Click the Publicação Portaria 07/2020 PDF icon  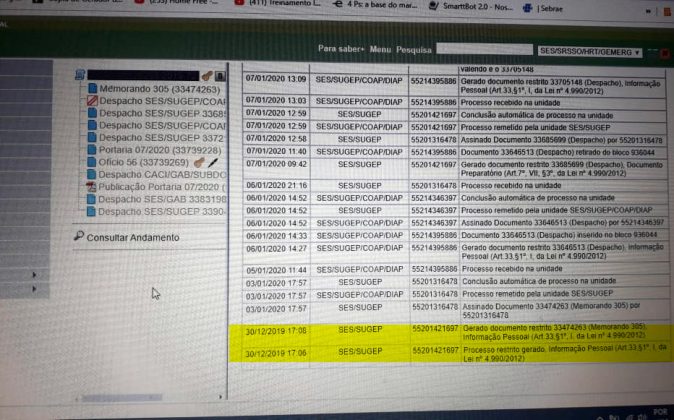[x=91, y=187]
